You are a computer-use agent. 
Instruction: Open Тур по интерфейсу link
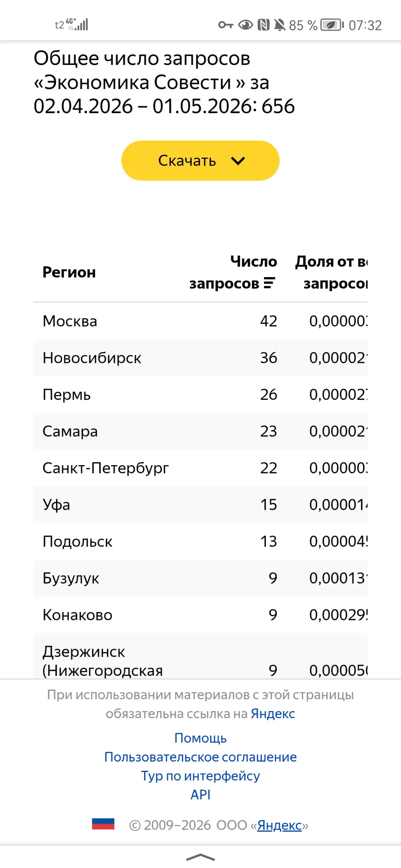(x=200, y=776)
